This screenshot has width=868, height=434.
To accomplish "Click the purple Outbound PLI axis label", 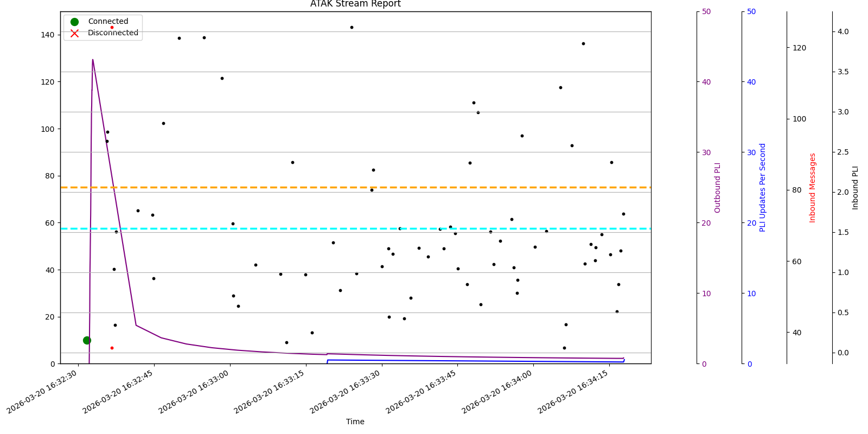I will [x=718, y=187].
